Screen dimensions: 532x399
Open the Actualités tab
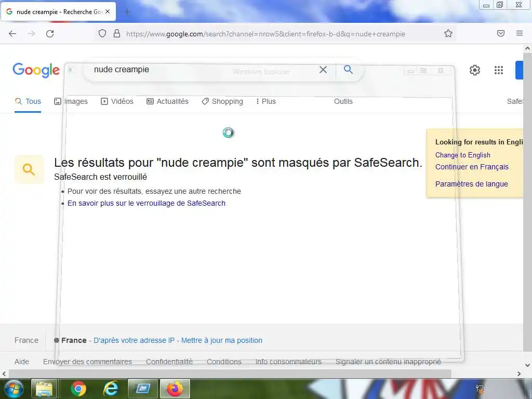pos(167,101)
